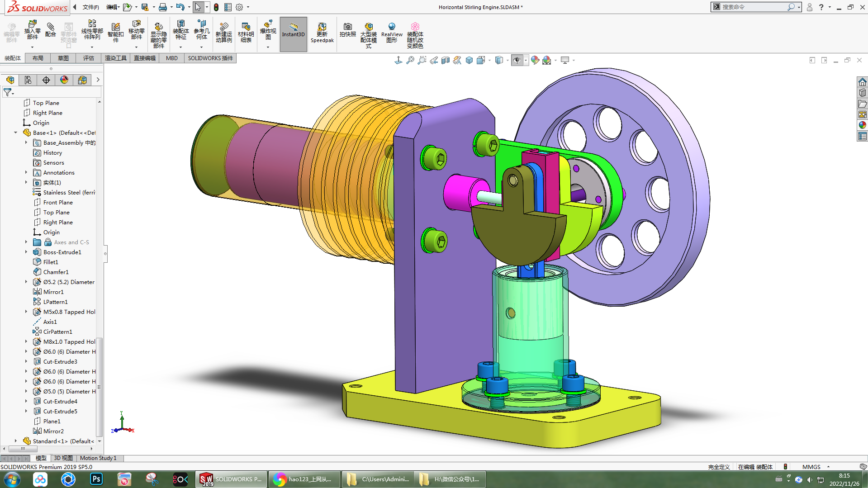
Task: Switch to Layout (布局) tab
Action: [38, 58]
